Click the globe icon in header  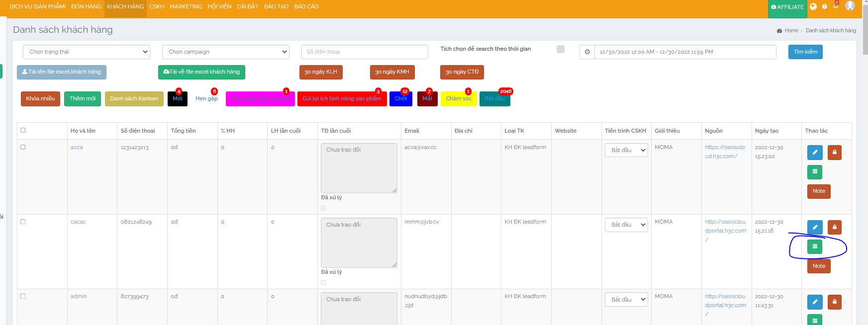point(813,7)
